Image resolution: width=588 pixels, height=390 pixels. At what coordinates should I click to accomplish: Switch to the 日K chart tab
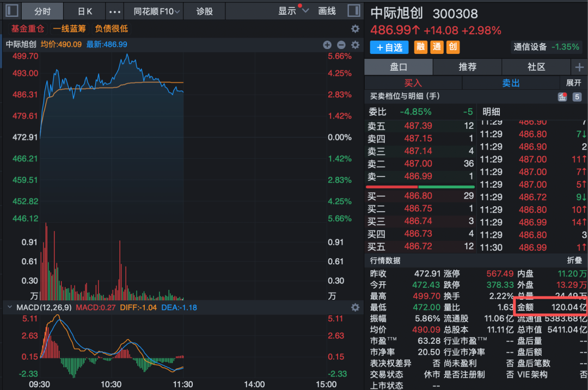pos(84,11)
